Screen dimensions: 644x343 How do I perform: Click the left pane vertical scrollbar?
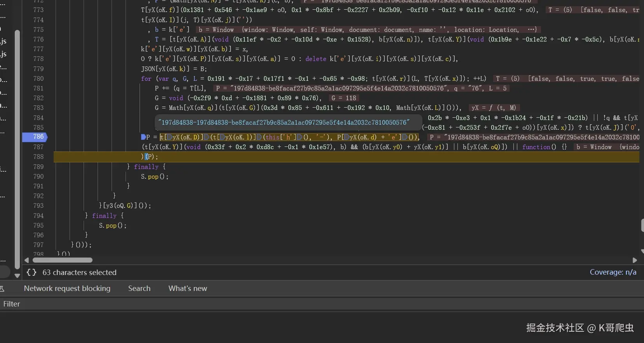(x=17, y=150)
